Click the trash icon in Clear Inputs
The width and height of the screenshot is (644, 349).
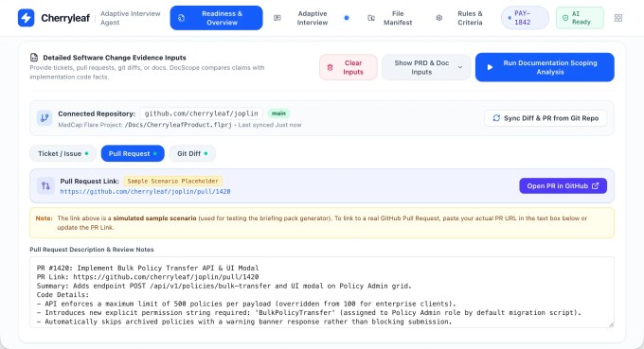[x=330, y=67]
